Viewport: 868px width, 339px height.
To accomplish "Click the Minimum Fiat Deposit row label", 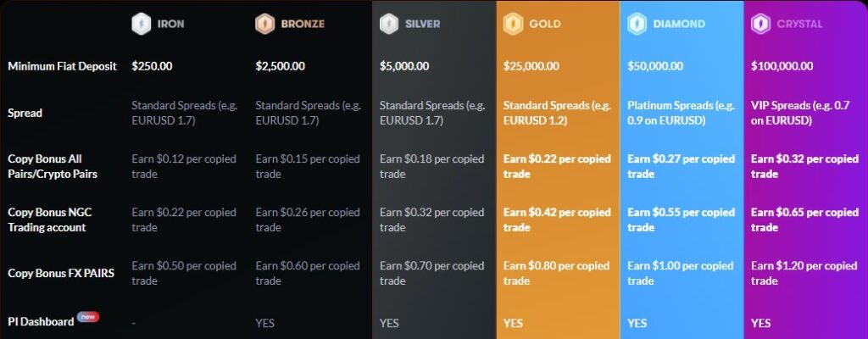I will coord(63,66).
